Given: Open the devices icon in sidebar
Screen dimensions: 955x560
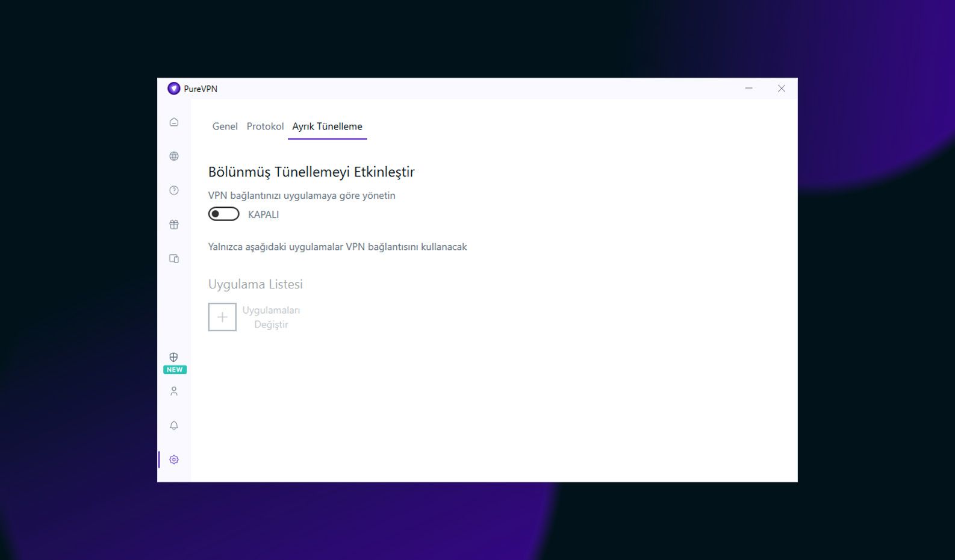Looking at the screenshot, I should (174, 259).
